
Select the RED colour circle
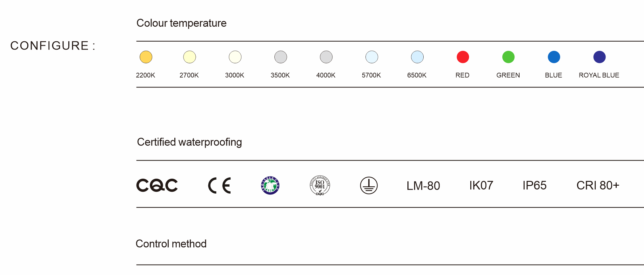click(463, 57)
